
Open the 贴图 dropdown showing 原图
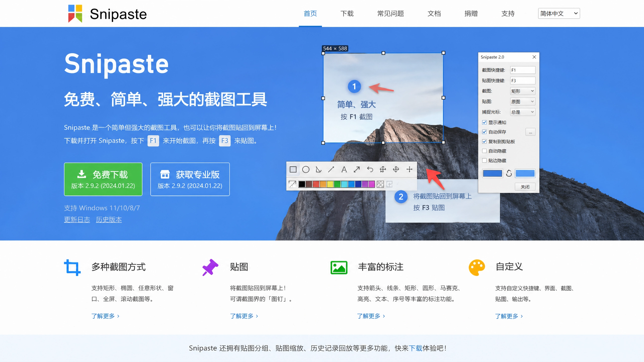(522, 102)
